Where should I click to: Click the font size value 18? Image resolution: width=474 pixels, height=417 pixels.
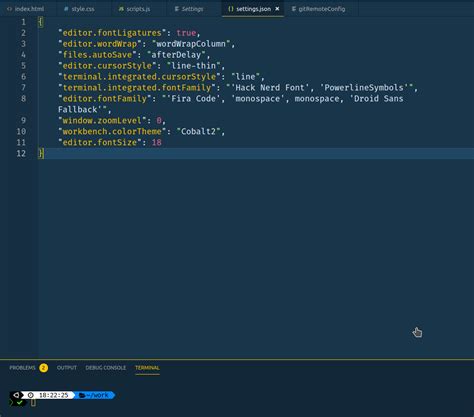point(157,142)
